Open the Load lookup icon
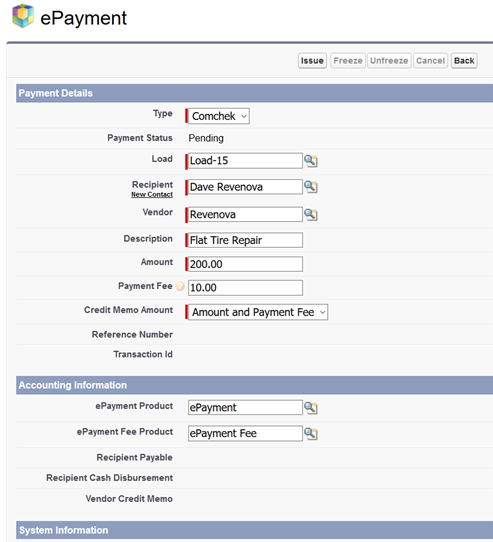 click(310, 161)
